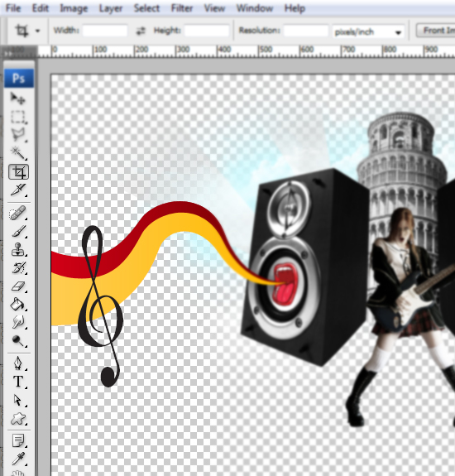Screen dimensions: 455x476
Task: Select the History Brush tool
Action: 18,267
